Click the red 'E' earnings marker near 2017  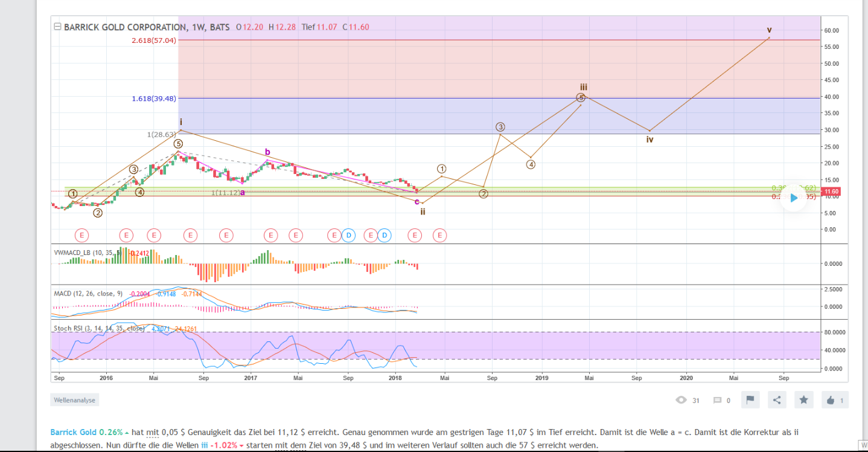coord(270,235)
